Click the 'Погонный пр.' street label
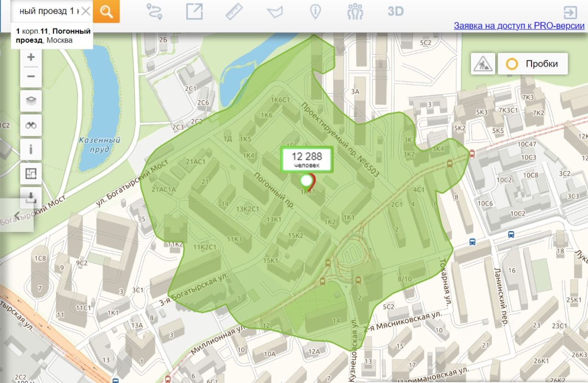The width and height of the screenshot is (588, 383). tap(273, 190)
